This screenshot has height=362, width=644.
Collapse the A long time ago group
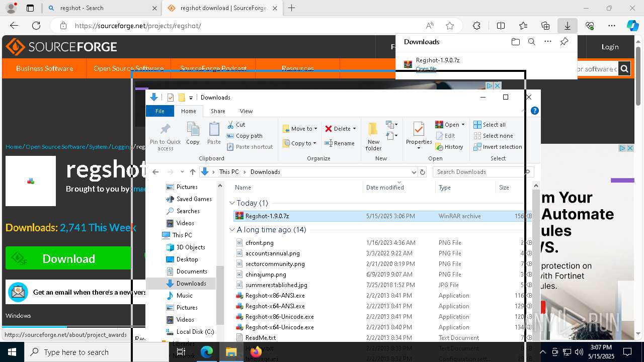pyautogui.click(x=232, y=230)
